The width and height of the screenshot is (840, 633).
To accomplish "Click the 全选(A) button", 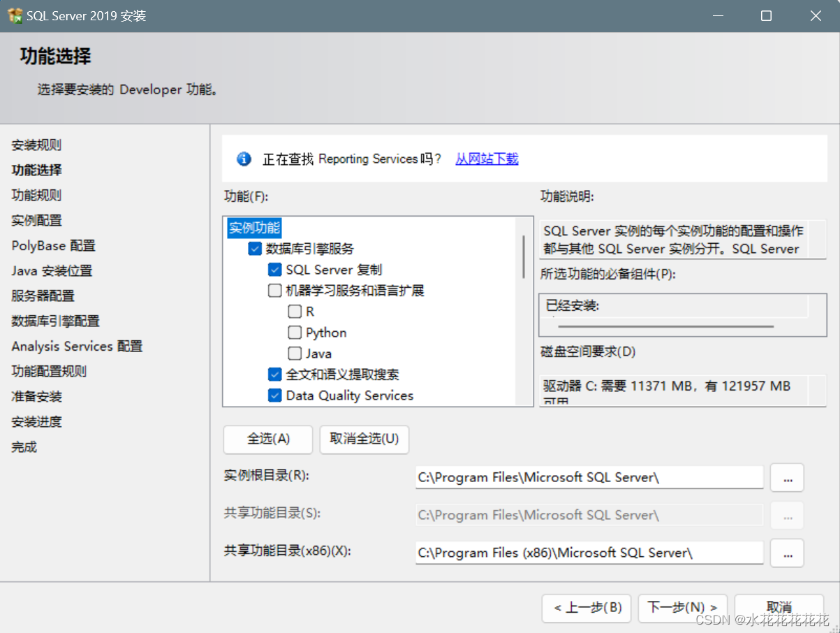I will tap(268, 439).
